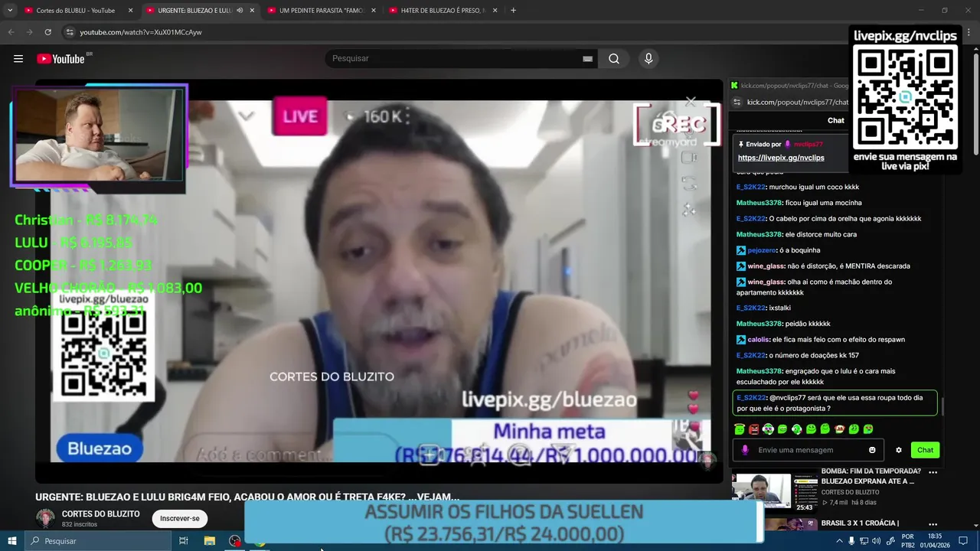Insert the angry red face emote
The image size is (980, 551).
[x=753, y=429]
